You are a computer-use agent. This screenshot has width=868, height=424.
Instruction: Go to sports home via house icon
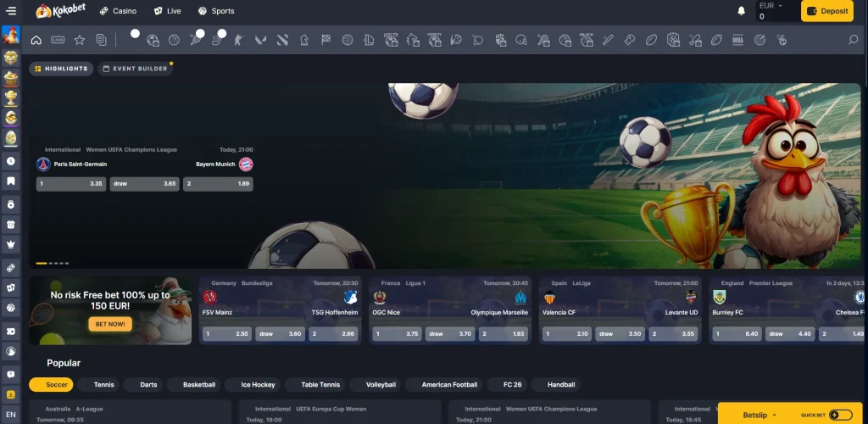coord(36,40)
